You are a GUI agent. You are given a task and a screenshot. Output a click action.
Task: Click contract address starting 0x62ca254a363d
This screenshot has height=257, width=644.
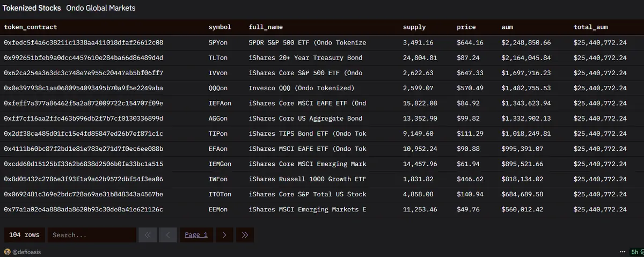pos(84,73)
